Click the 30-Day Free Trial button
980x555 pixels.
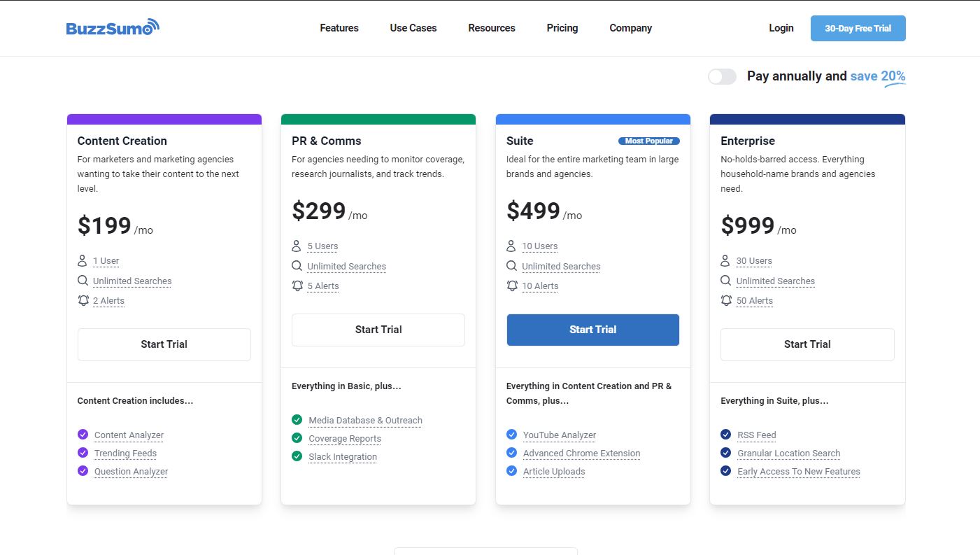click(x=858, y=29)
